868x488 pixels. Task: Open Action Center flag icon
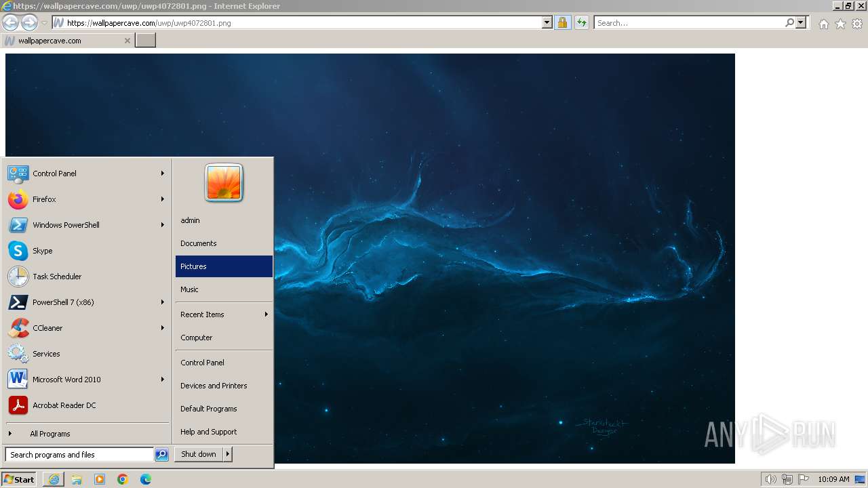804,479
